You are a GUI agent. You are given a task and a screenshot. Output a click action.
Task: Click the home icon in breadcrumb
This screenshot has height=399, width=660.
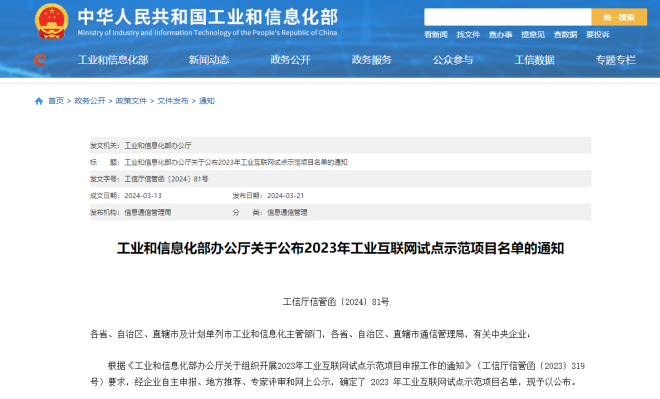tap(39, 101)
